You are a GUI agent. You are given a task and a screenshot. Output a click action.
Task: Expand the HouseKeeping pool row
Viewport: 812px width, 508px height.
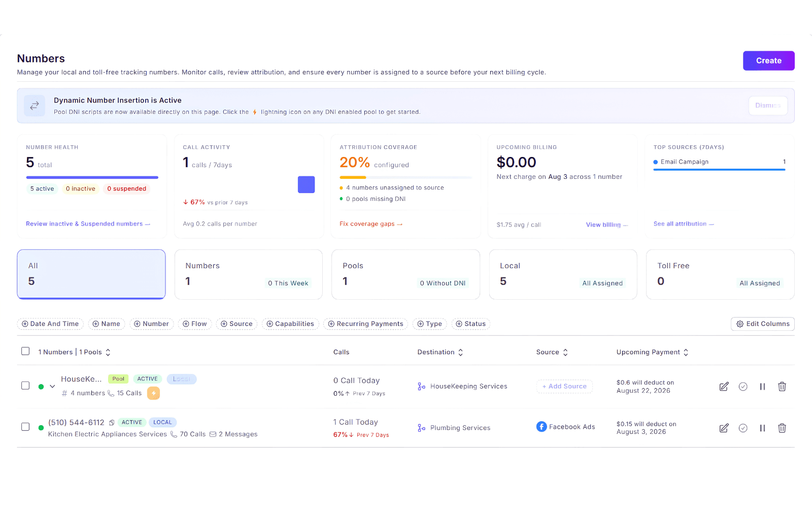pos(52,387)
